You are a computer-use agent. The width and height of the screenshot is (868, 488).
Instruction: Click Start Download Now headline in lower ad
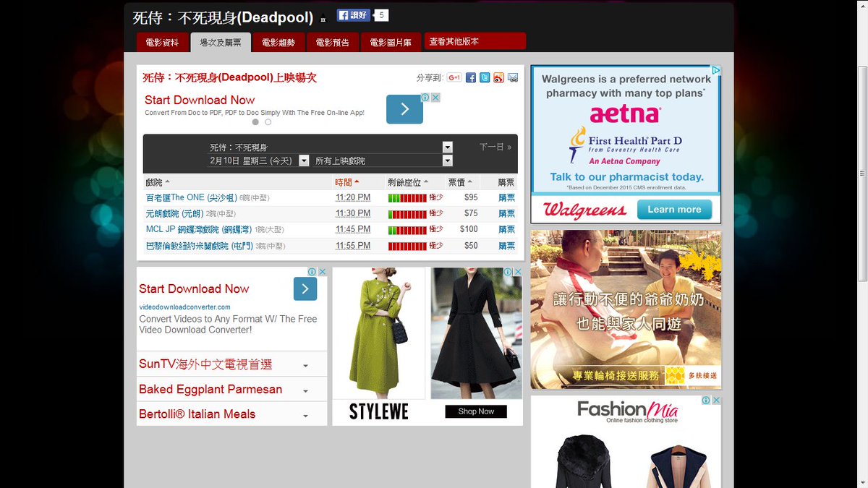[194, 288]
